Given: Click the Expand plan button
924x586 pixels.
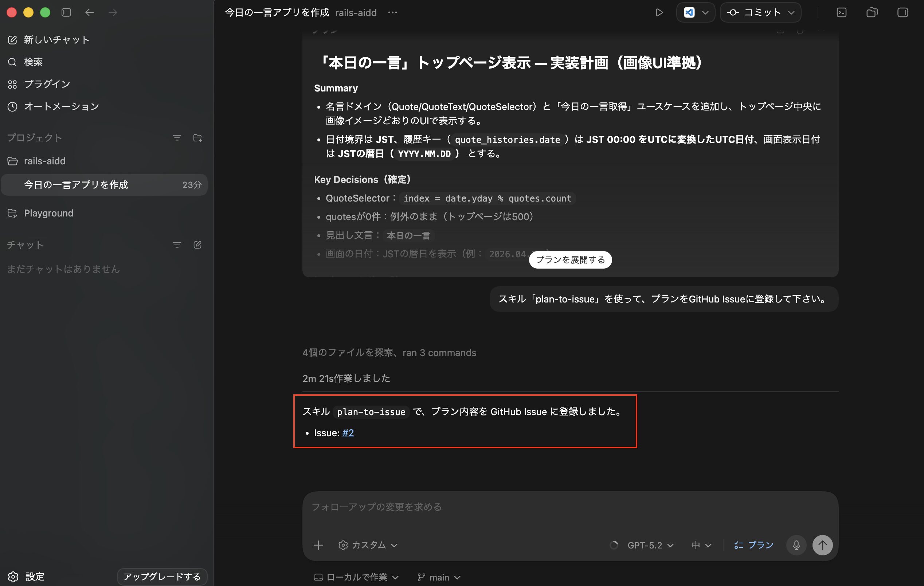Looking at the screenshot, I should click(570, 260).
